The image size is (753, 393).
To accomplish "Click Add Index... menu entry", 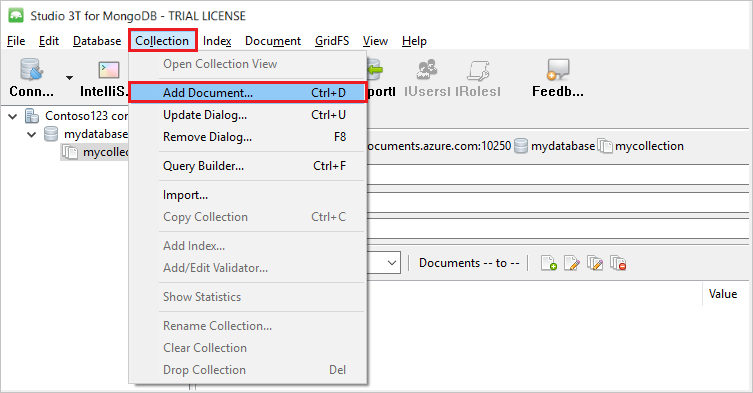I will coord(248,246).
